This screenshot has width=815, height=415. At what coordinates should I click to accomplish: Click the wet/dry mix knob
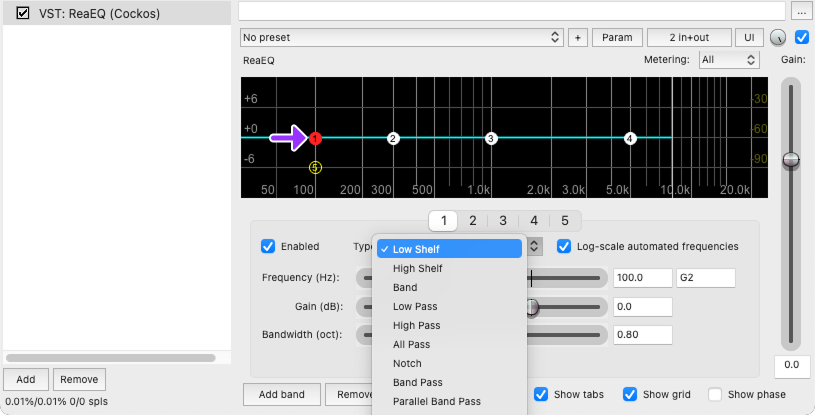778,37
